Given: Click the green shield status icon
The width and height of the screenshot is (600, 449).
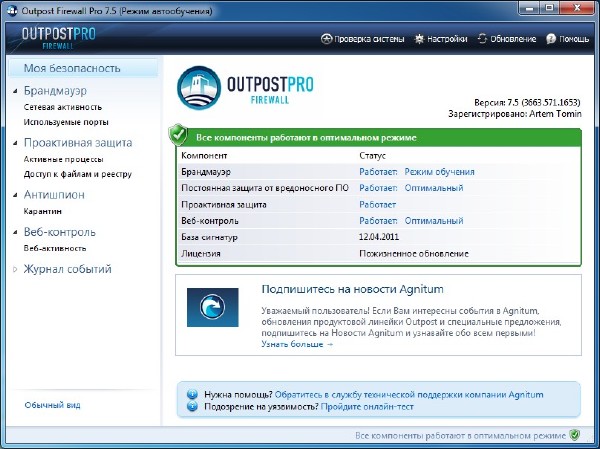Looking at the screenshot, I should point(178,135).
